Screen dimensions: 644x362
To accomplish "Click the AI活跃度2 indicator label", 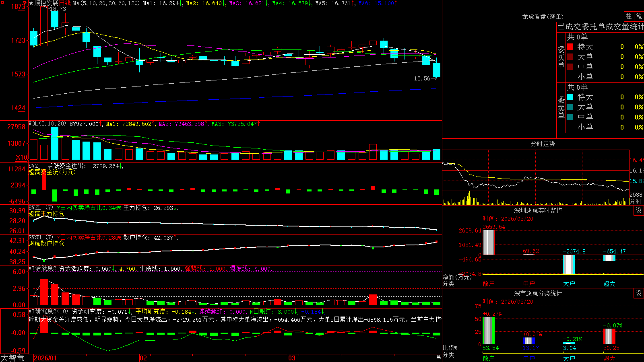I will coord(43,268).
